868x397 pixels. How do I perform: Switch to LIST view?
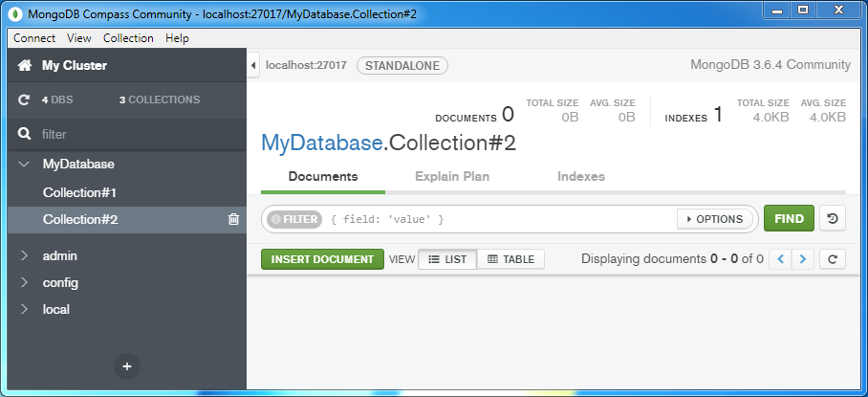[447, 259]
